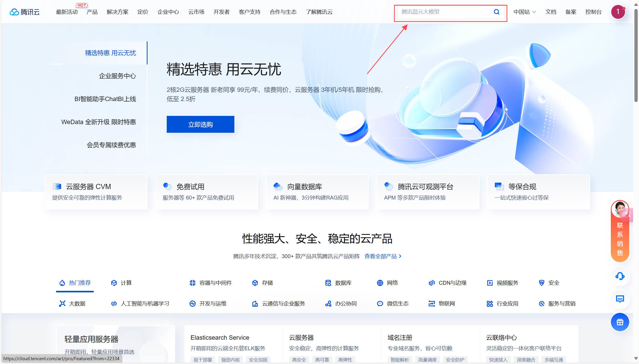The height and width of the screenshot is (364, 639).
Task: Select the WeData 全新升级 限时特惠 tab
Action: [99, 122]
